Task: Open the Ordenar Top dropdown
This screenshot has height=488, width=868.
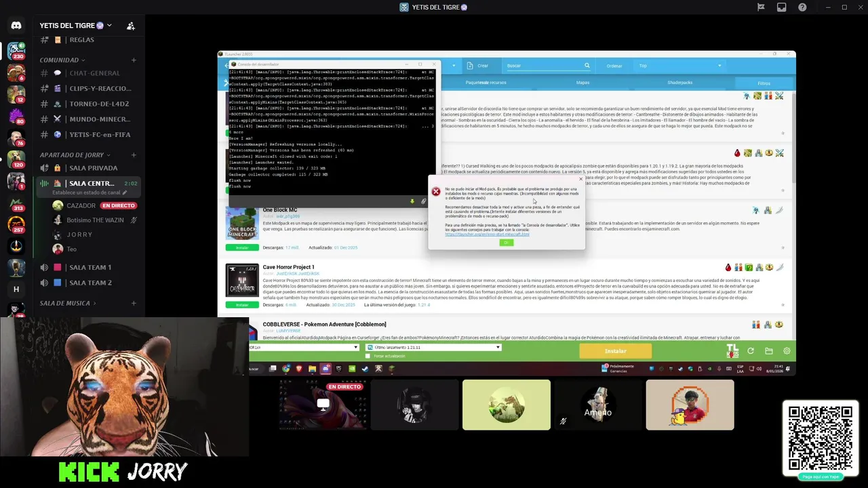Action: (679, 66)
